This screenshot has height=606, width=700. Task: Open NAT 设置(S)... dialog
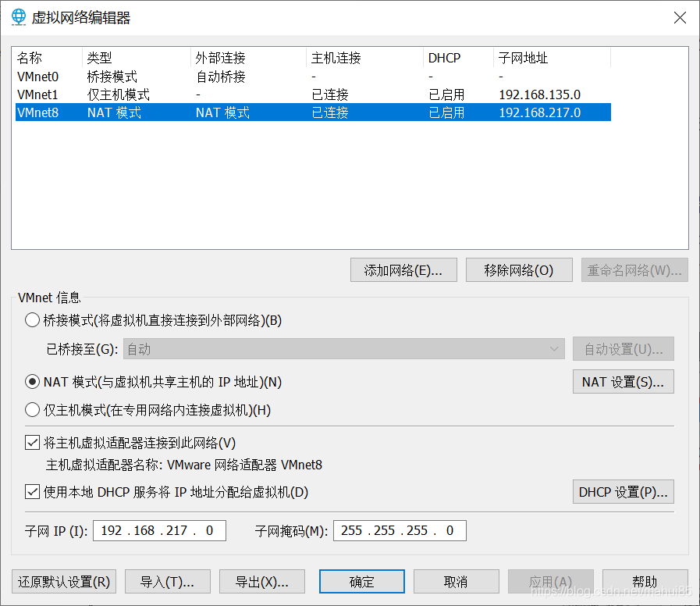tap(624, 382)
